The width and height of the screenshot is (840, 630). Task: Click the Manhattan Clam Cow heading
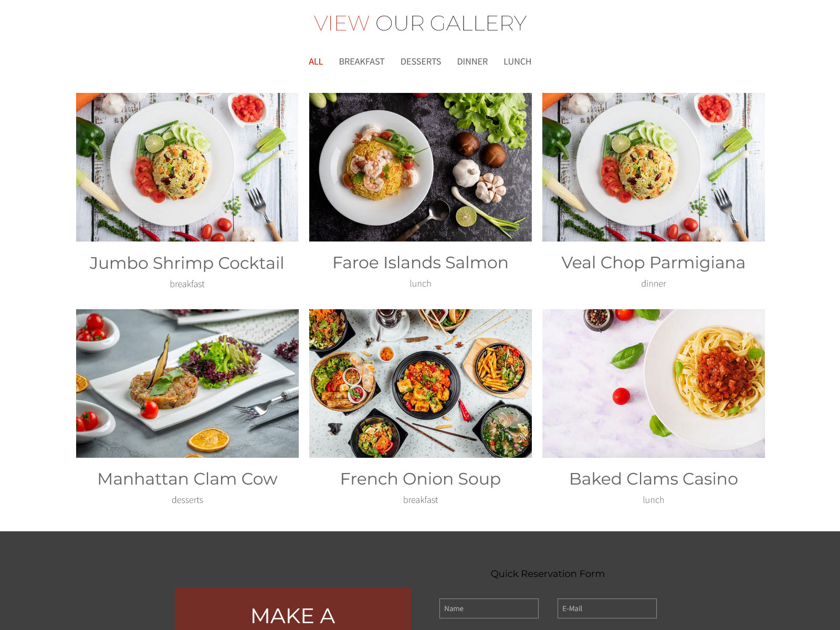point(187,479)
